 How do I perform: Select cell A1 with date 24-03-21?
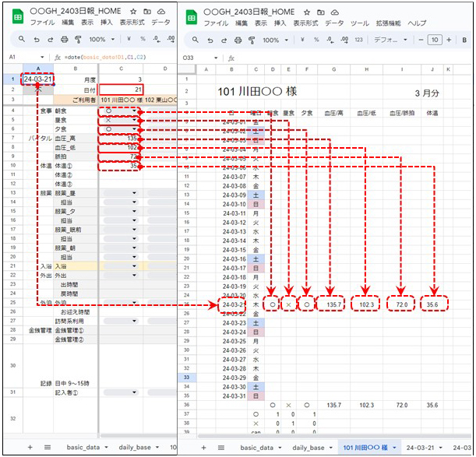point(38,79)
